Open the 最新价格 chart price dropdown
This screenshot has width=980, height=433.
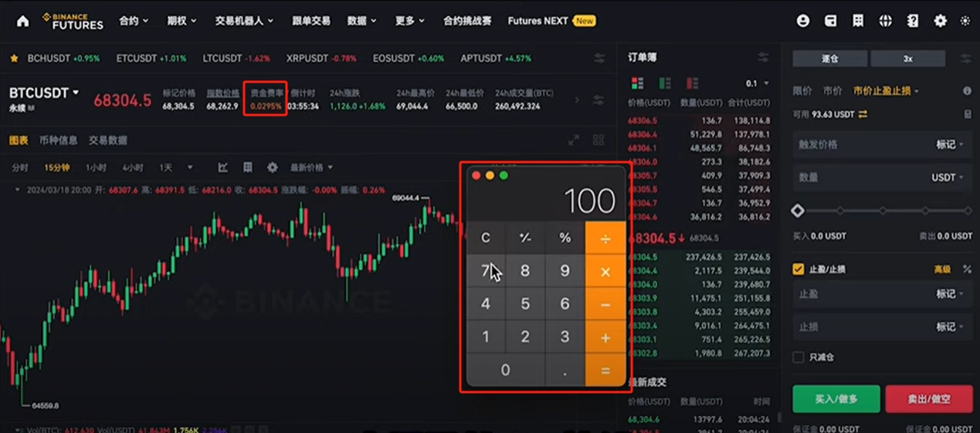pos(311,167)
